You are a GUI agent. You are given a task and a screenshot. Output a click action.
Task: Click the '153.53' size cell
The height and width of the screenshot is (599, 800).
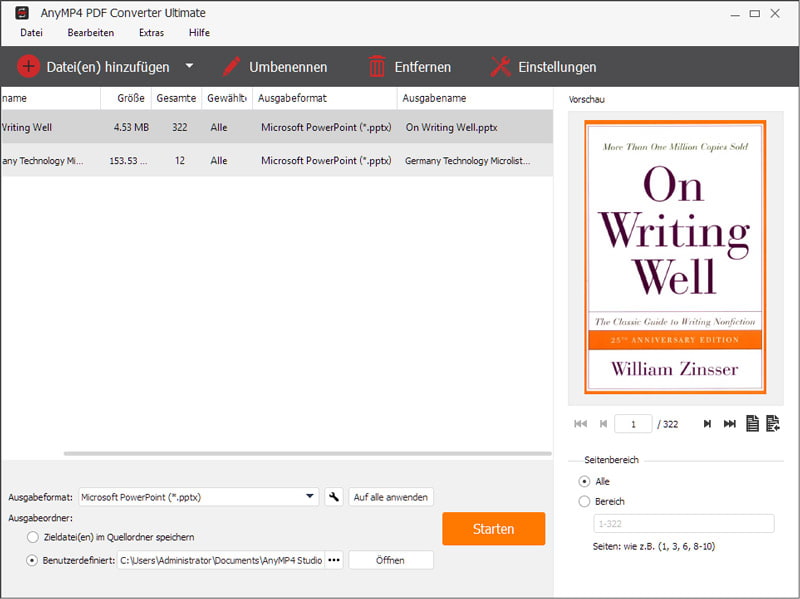click(x=128, y=160)
